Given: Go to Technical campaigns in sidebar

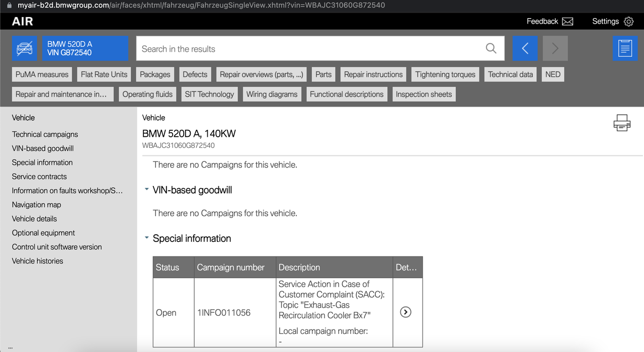Looking at the screenshot, I should click(45, 134).
